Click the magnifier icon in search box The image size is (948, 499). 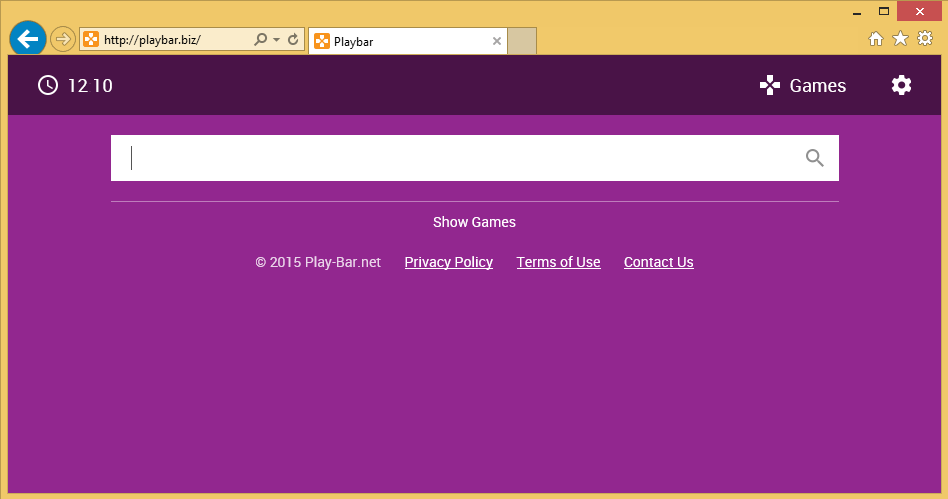click(x=814, y=158)
